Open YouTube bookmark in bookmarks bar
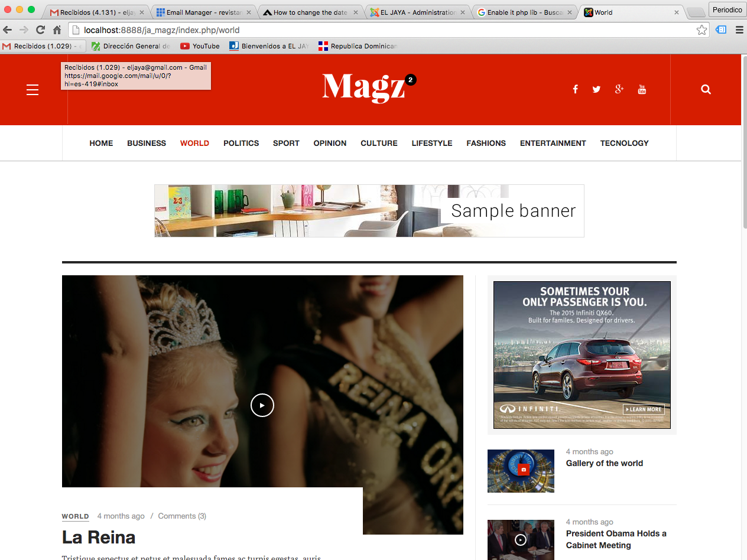The image size is (747, 560). point(200,46)
